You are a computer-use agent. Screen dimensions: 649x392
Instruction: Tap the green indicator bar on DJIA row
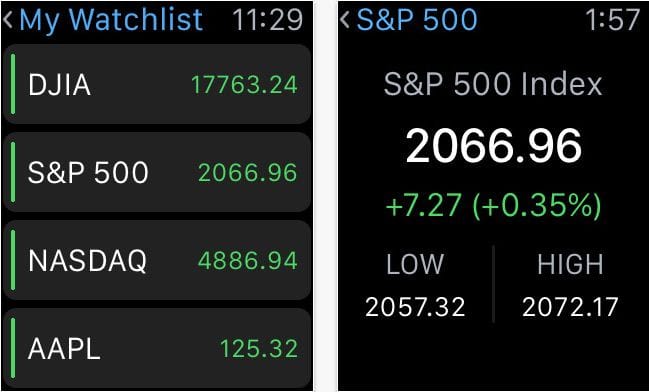coord(13,84)
